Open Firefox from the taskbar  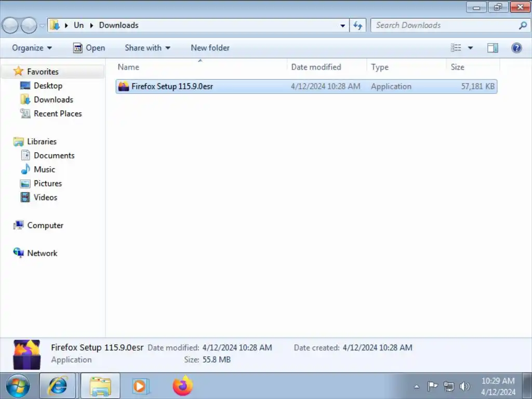click(183, 386)
